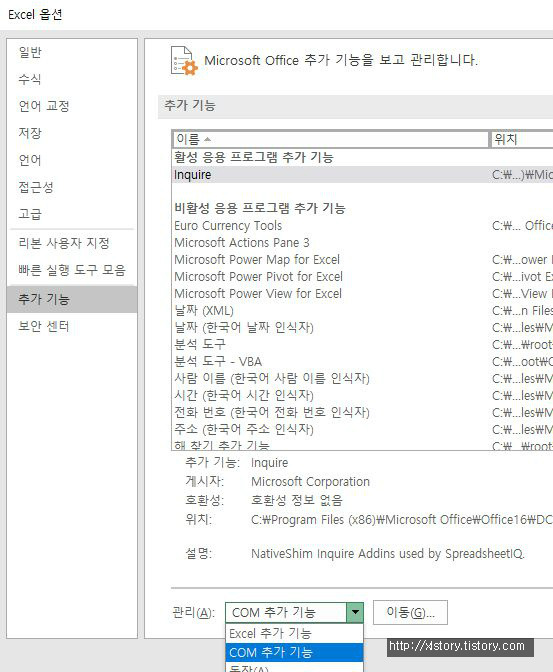This screenshot has width=553, height=672.
Task: Select 분석 도구 - VBA row
Action: [x=362, y=361]
